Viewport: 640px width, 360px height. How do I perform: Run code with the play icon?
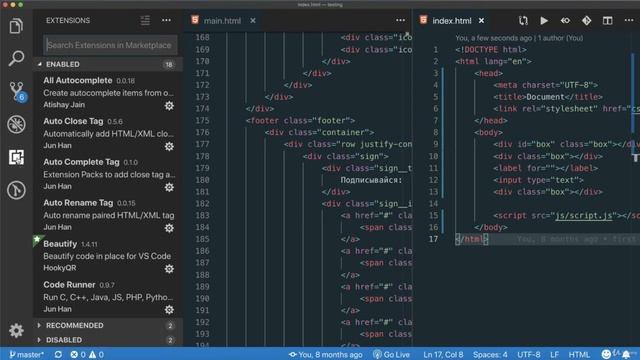click(544, 20)
